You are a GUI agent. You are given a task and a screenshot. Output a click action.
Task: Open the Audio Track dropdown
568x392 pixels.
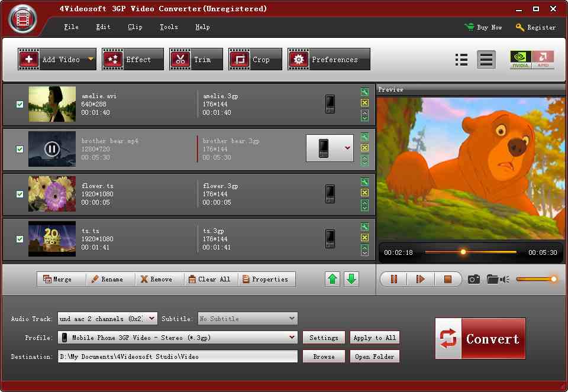point(108,319)
